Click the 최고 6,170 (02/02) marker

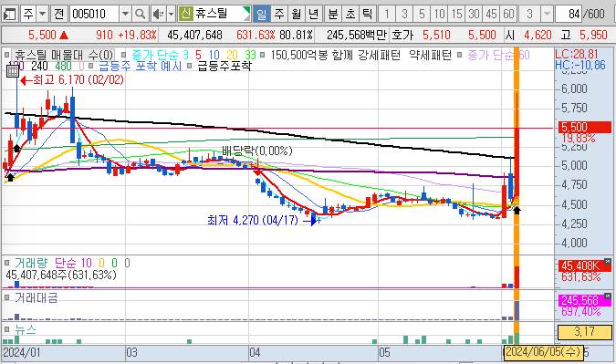click(72, 80)
